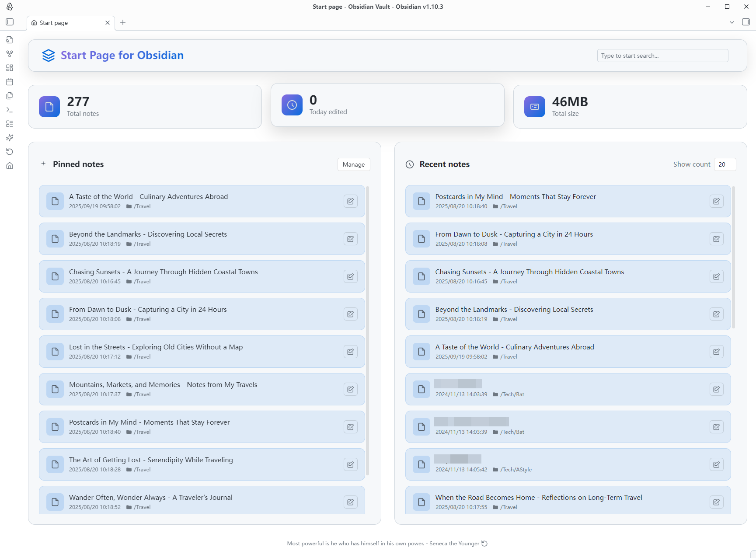The width and height of the screenshot is (756, 558).
Task: Toggle the left sidebar panel
Action: 10,22
